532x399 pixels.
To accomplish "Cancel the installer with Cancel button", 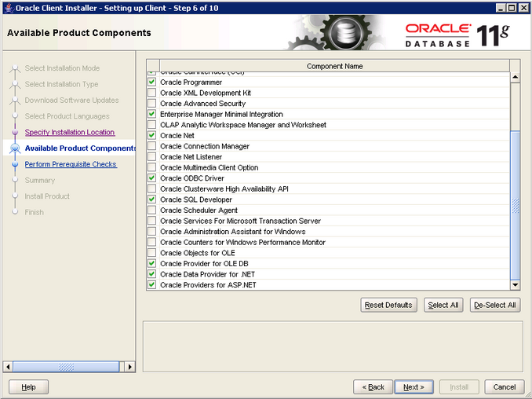I will (505, 386).
